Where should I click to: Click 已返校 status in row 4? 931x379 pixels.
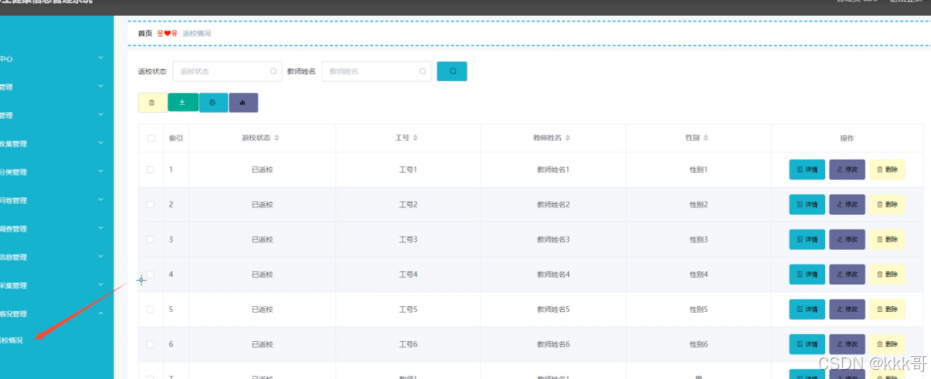(262, 274)
